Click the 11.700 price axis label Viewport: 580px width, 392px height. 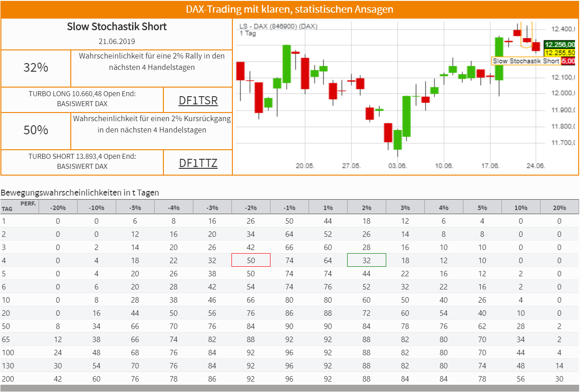click(x=563, y=143)
